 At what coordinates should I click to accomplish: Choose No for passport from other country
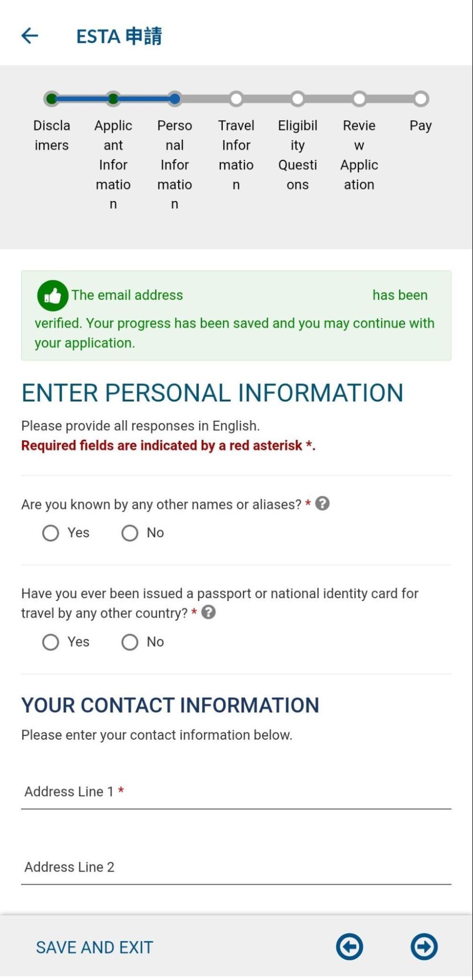tap(130, 642)
